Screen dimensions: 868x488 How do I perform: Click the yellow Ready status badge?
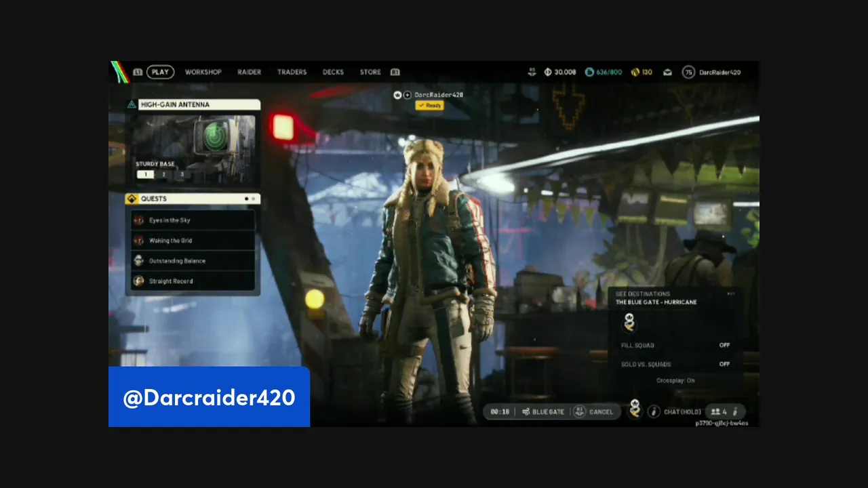pos(429,106)
